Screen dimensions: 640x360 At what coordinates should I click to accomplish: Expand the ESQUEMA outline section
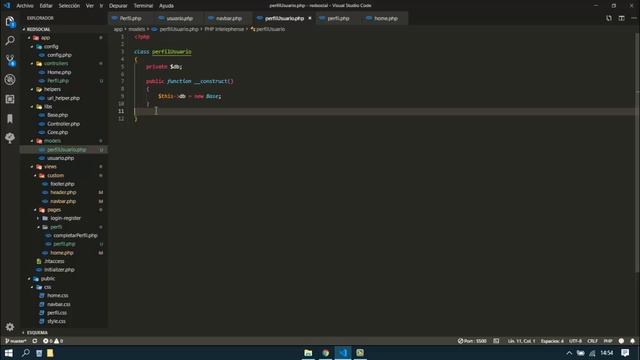pos(37,333)
